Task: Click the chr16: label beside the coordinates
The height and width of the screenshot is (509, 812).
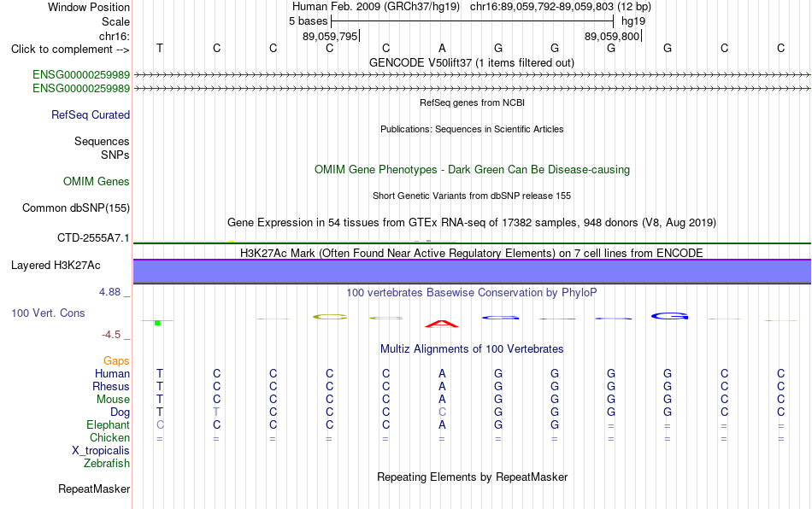Action: click(114, 36)
